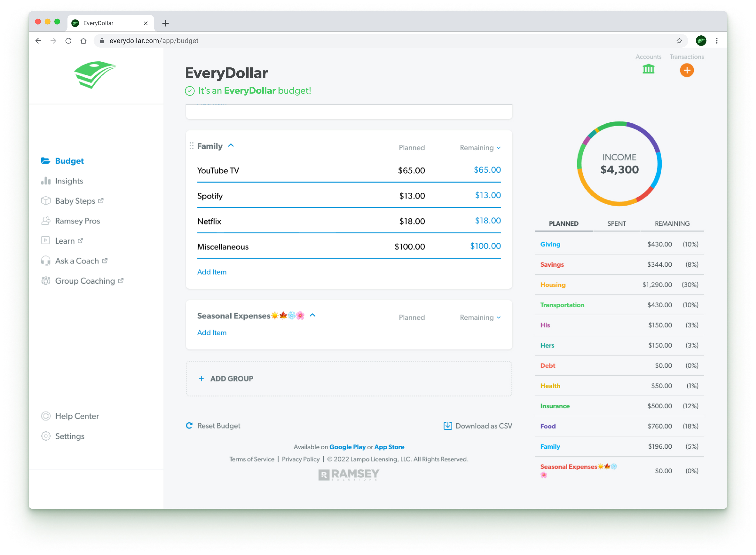Open the Seasonal Expenses Remaining dropdown
Image resolution: width=756 pixels, height=555 pixels.
pyautogui.click(x=480, y=318)
